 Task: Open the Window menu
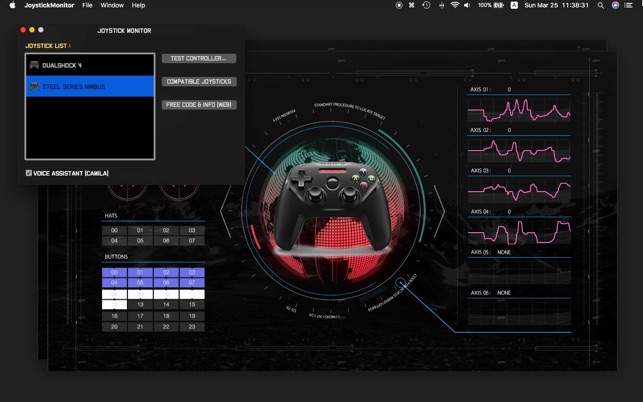pyautogui.click(x=112, y=5)
